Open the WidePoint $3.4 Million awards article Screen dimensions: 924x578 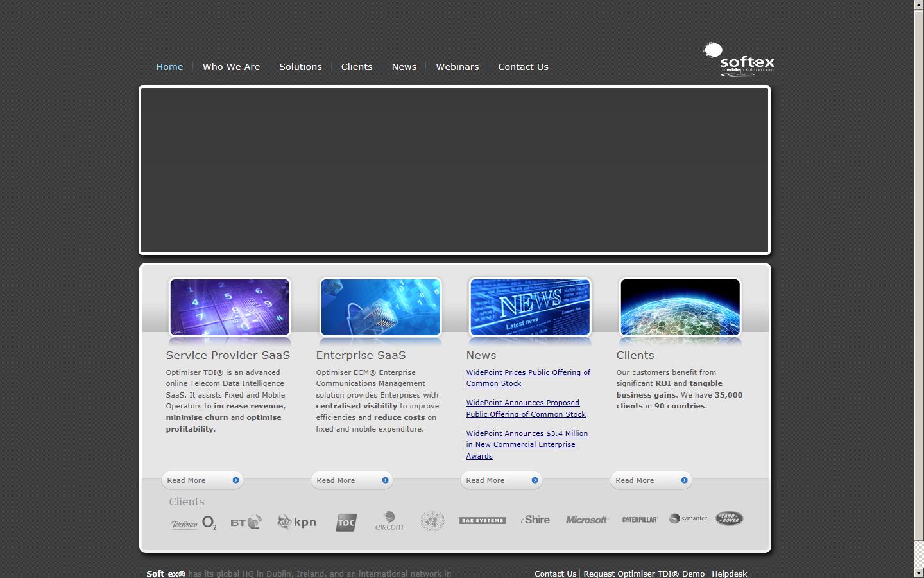tap(527, 444)
